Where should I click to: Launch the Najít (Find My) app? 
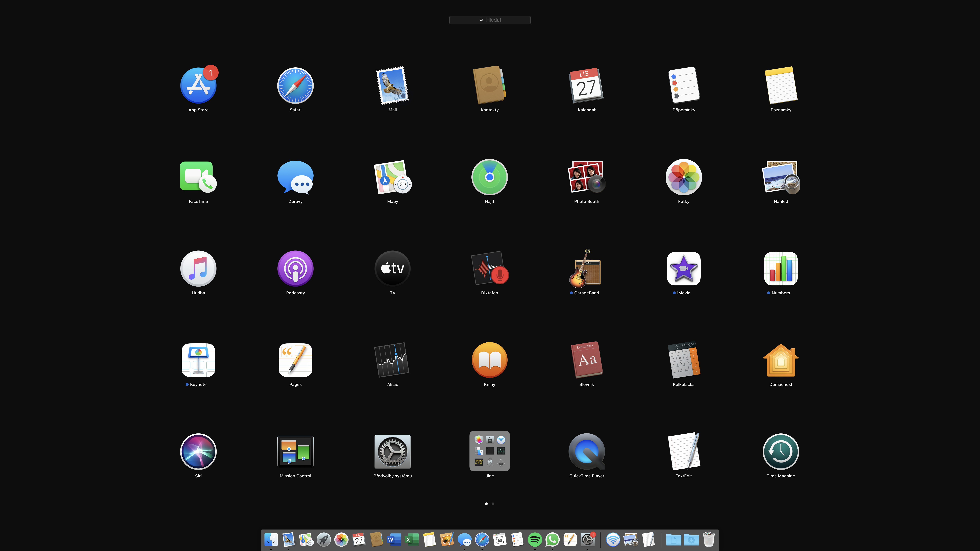point(489,177)
